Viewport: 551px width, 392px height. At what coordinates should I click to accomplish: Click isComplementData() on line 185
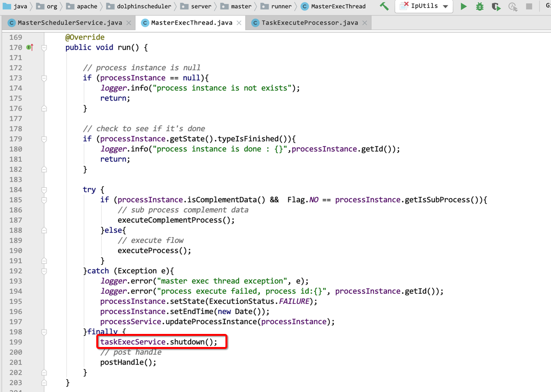coord(226,200)
